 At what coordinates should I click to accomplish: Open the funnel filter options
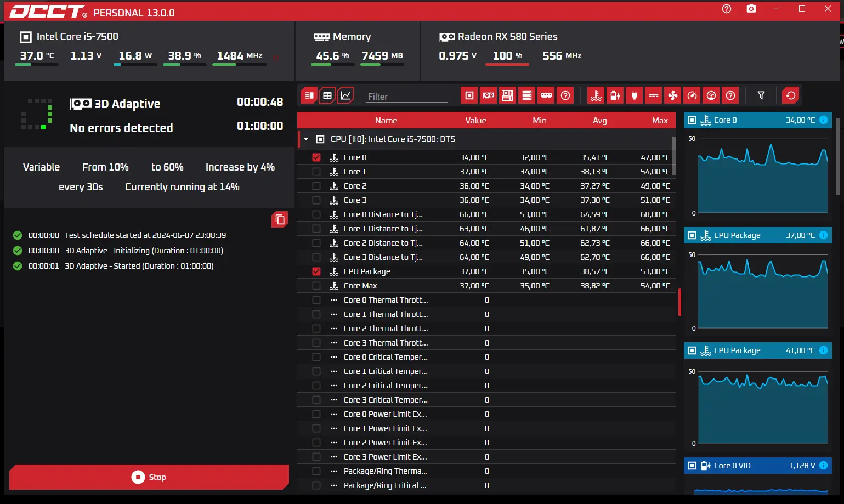(x=761, y=95)
